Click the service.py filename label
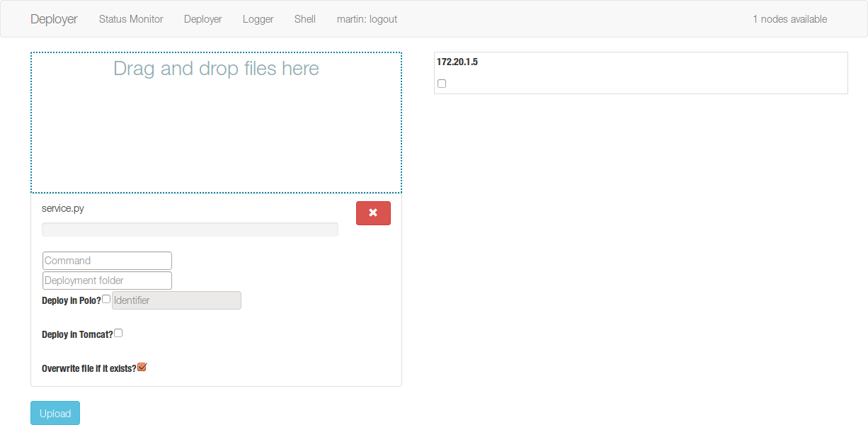This screenshot has width=868, height=425. pos(62,208)
